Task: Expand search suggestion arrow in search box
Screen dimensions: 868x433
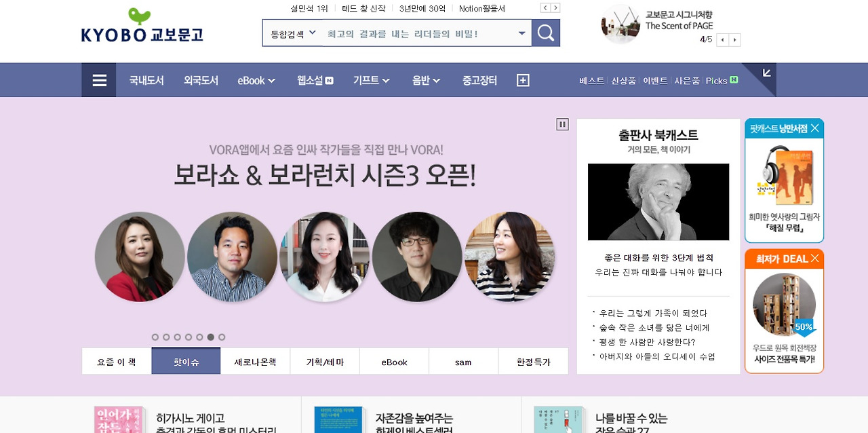Action: click(522, 33)
